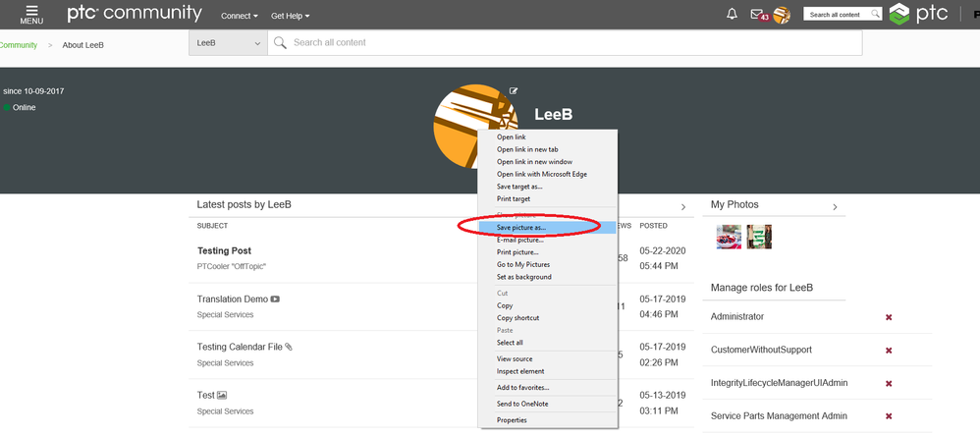Expand My Photos with chevron arrow
The width and height of the screenshot is (980, 436).
pos(835,207)
